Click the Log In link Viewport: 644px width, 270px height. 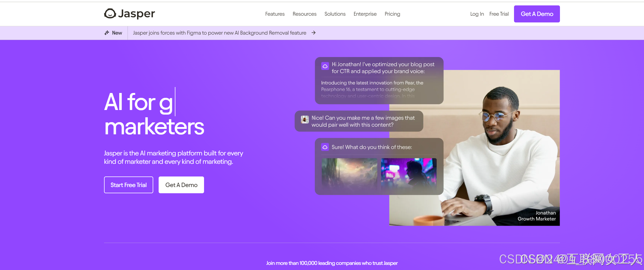pyautogui.click(x=477, y=14)
